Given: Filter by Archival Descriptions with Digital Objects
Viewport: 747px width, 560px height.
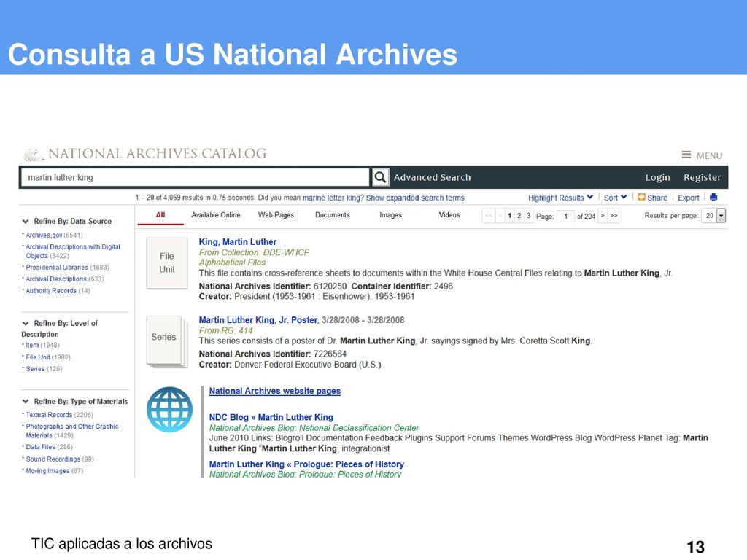Looking at the screenshot, I should point(73,252).
